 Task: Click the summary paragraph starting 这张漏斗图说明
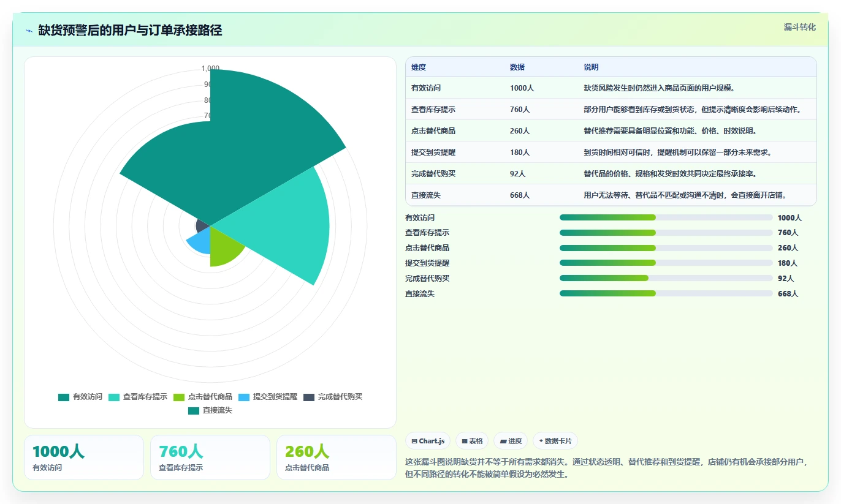coord(608,468)
